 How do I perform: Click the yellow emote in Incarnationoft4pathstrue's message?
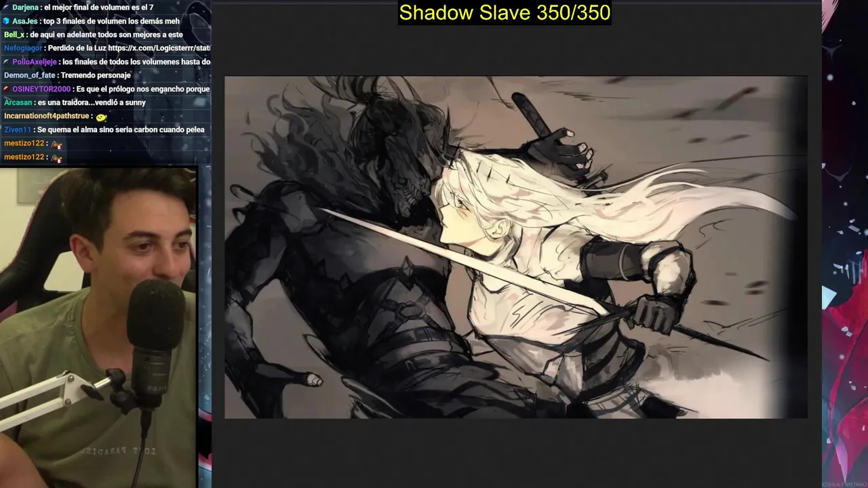click(x=102, y=117)
